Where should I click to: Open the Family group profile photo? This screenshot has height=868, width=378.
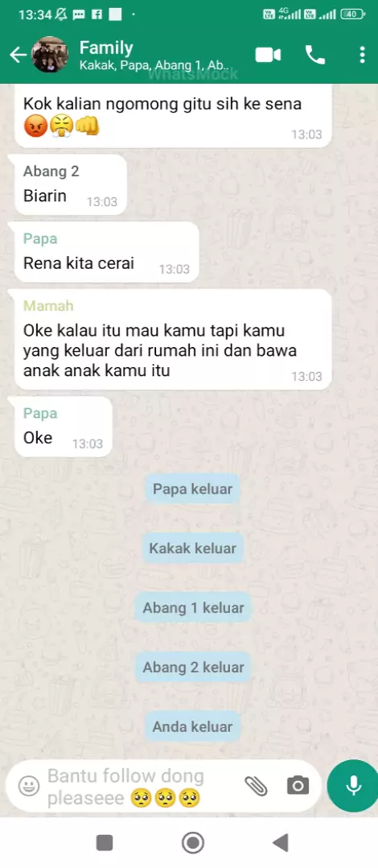coord(50,55)
